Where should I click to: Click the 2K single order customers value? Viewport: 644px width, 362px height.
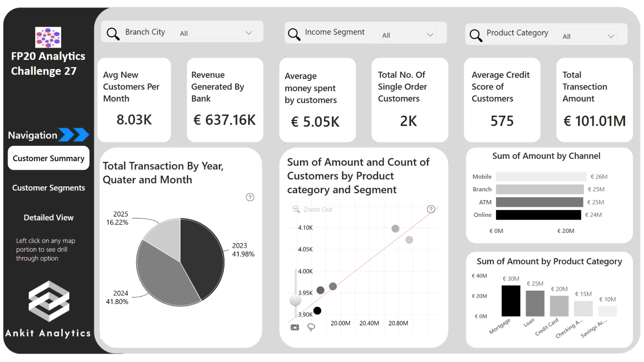coord(408,121)
